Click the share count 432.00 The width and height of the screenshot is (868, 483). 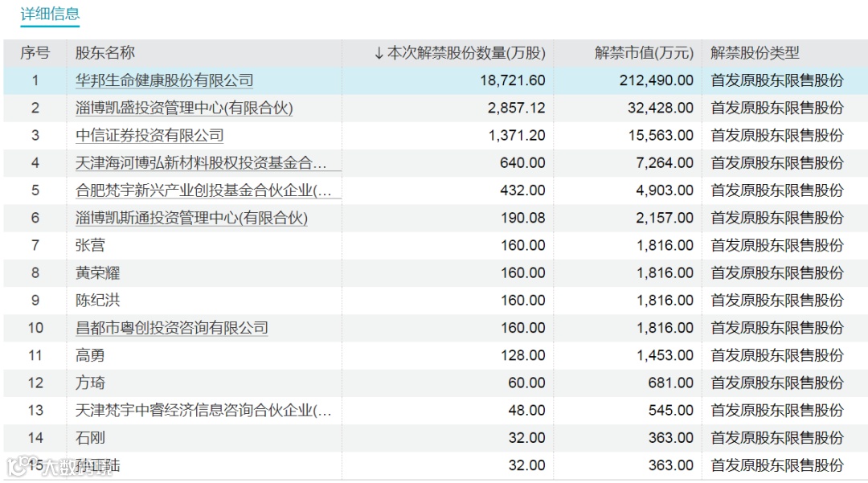point(522,191)
